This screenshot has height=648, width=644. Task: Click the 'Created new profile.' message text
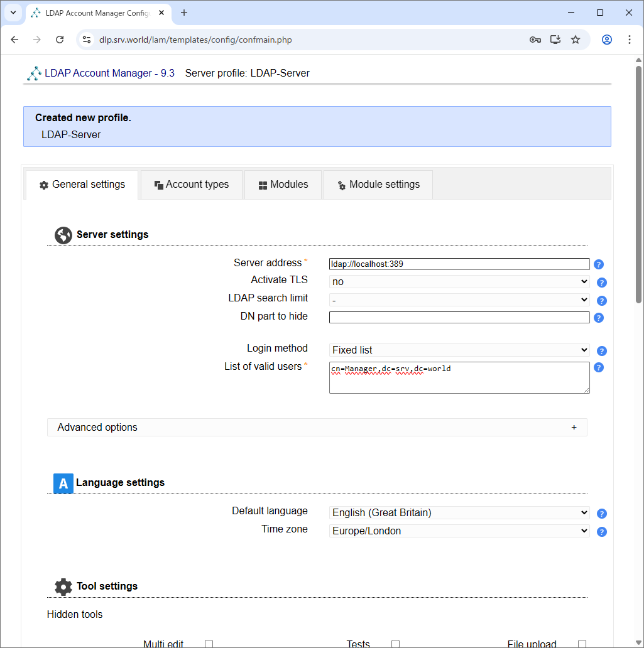point(83,118)
